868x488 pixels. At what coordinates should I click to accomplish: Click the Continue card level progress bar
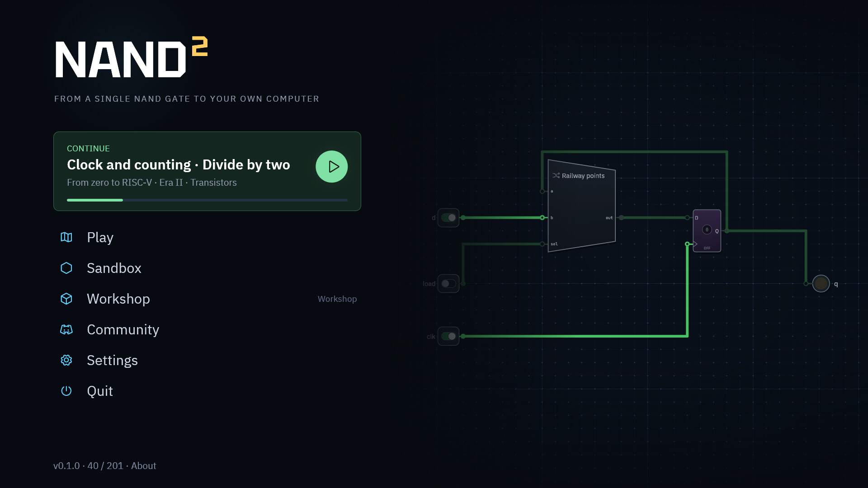click(207, 200)
